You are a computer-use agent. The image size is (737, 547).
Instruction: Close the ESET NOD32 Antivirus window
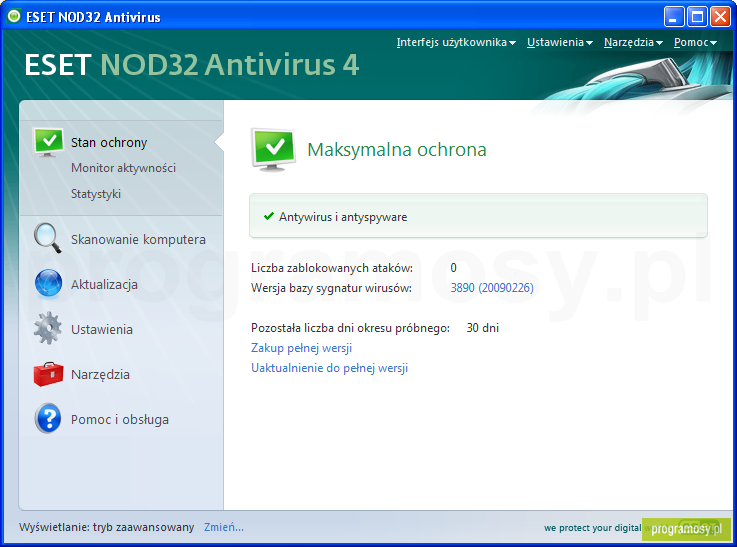(720, 16)
